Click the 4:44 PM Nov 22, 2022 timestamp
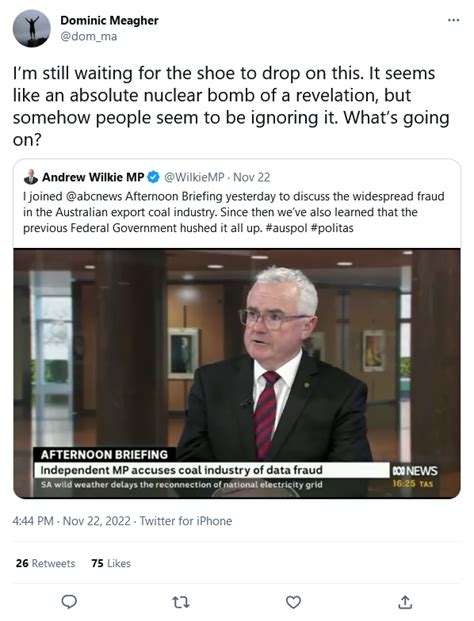 tap(71, 521)
